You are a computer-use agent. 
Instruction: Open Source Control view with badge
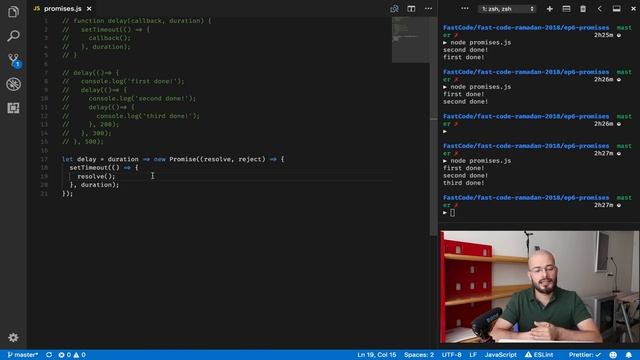(13, 60)
